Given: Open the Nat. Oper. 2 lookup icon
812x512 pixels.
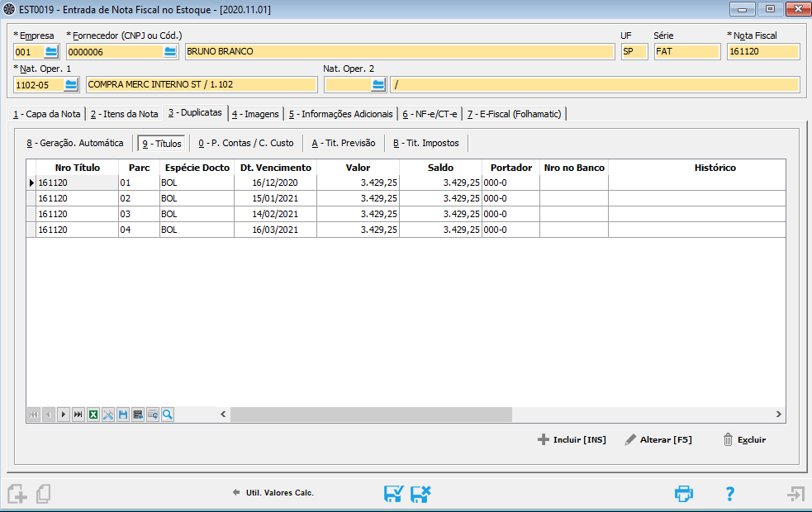Looking at the screenshot, I should pos(378,84).
